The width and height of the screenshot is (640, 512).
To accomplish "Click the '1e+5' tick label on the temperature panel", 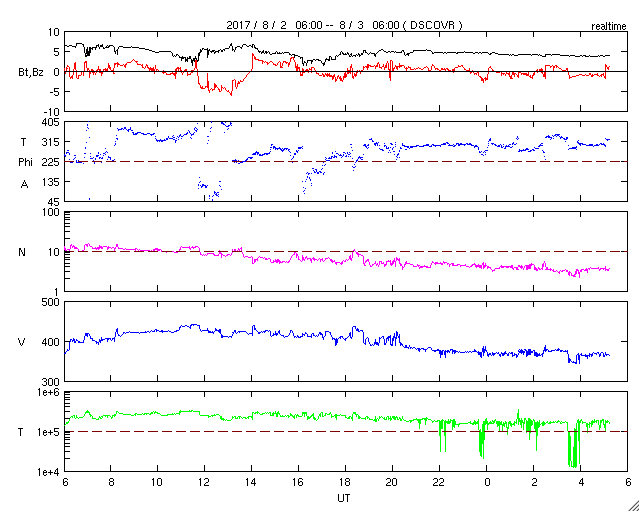I will [x=48, y=432].
